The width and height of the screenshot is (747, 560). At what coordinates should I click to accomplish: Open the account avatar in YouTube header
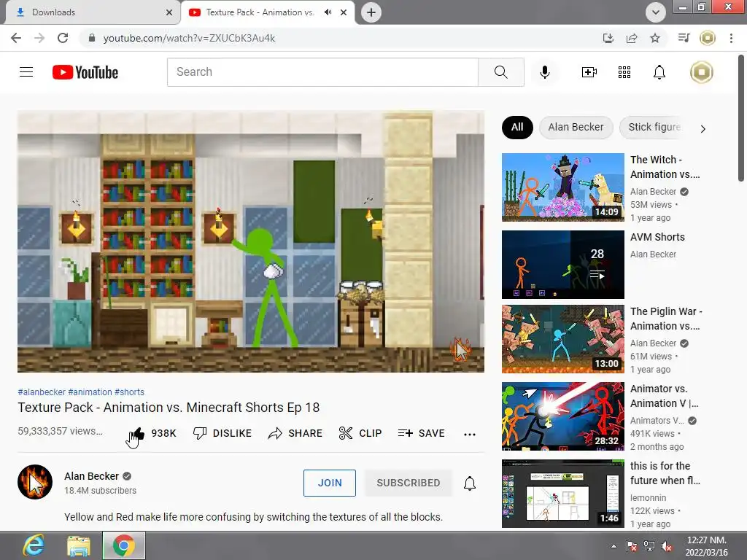[x=701, y=72]
